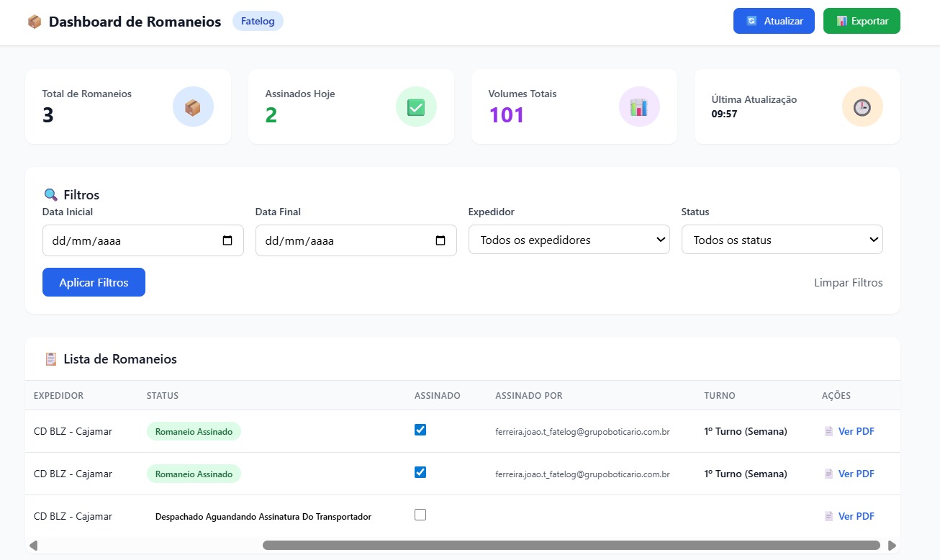Click the package icon beside Total de Romaneios

pos(193,107)
